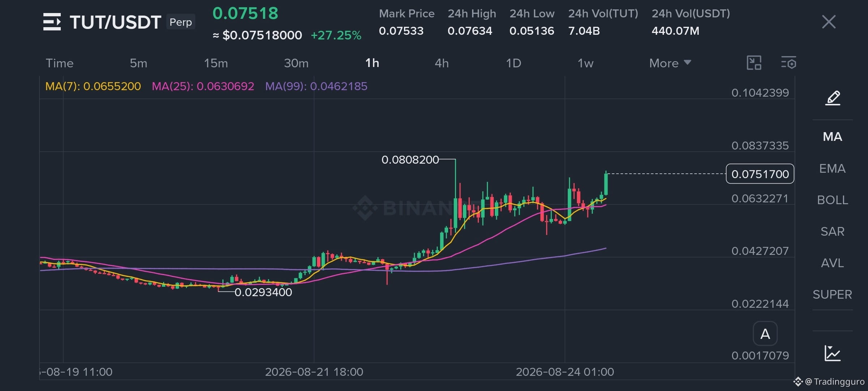Tap the 24h Vol(USDT) value 440.07M
This screenshot has height=391, width=868.
click(675, 31)
